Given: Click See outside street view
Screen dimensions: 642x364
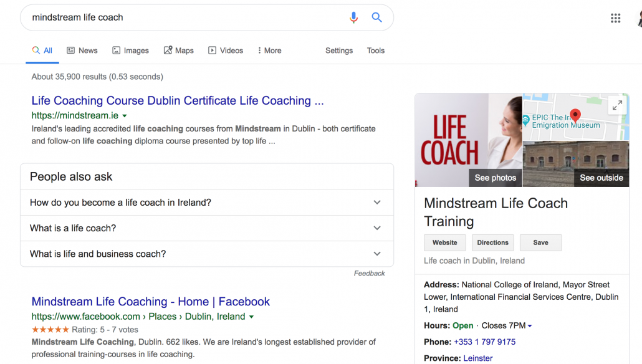Looking at the screenshot, I should click(x=601, y=178).
